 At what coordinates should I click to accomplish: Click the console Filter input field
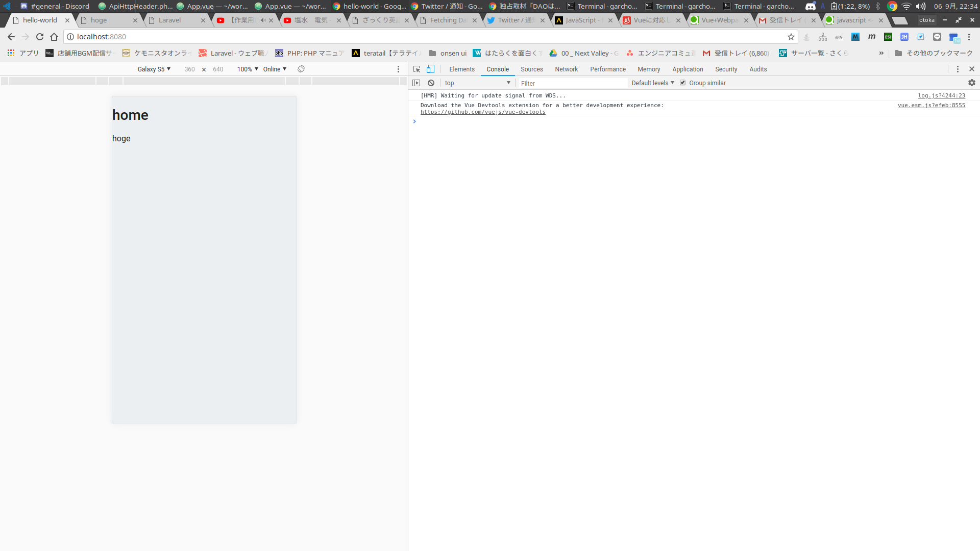(572, 83)
